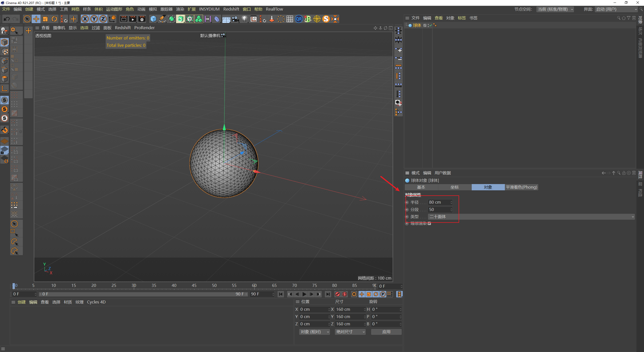Uncheck the 理想渲染 checkbox

click(x=429, y=224)
